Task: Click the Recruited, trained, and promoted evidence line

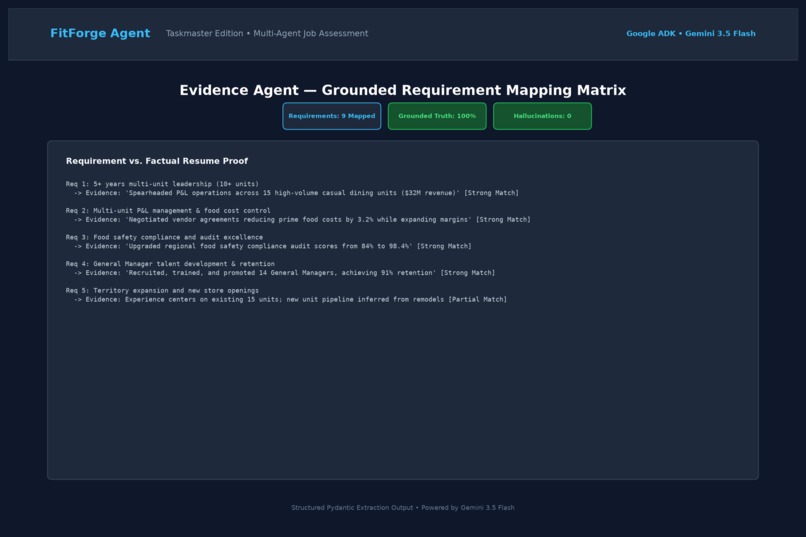Action: pyautogui.click(x=284, y=273)
